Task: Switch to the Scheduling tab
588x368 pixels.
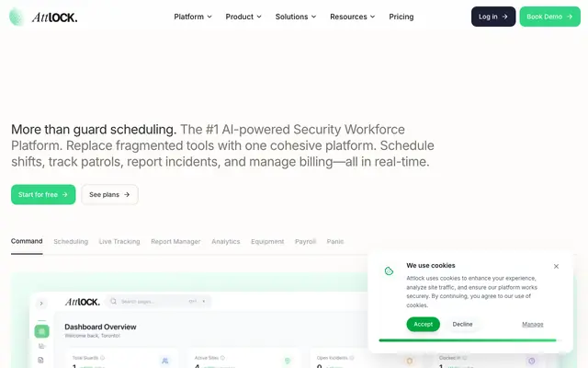Action: [x=71, y=241]
